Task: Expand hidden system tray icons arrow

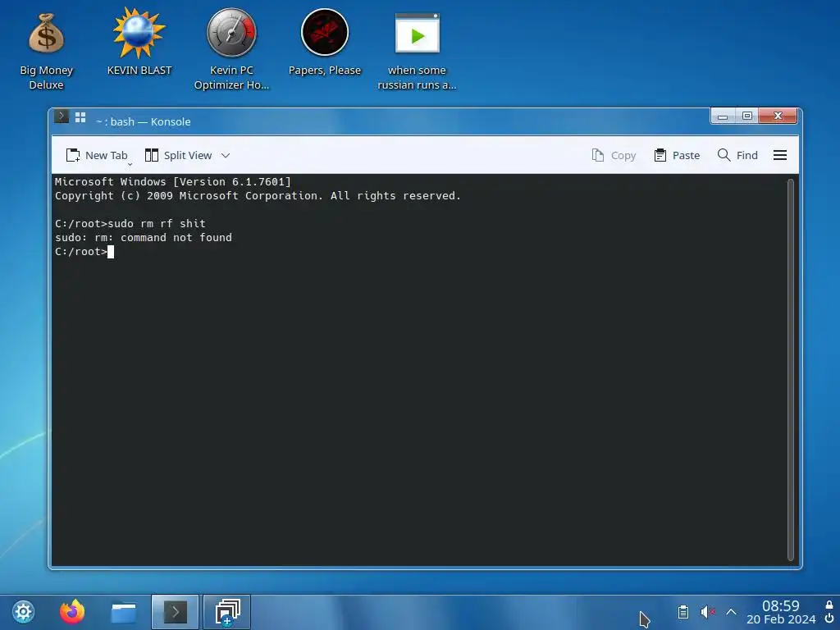Action: tap(731, 612)
